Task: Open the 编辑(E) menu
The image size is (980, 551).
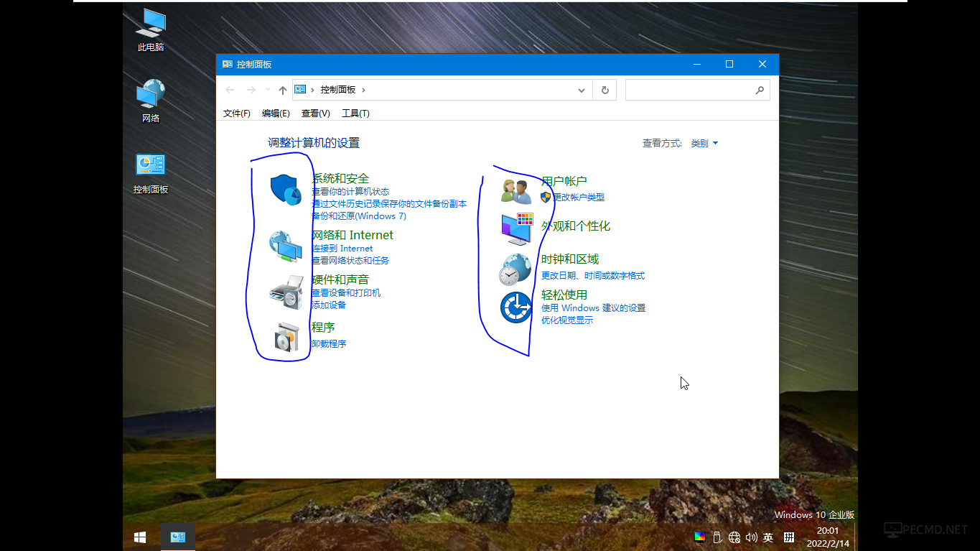Action: coord(276,114)
